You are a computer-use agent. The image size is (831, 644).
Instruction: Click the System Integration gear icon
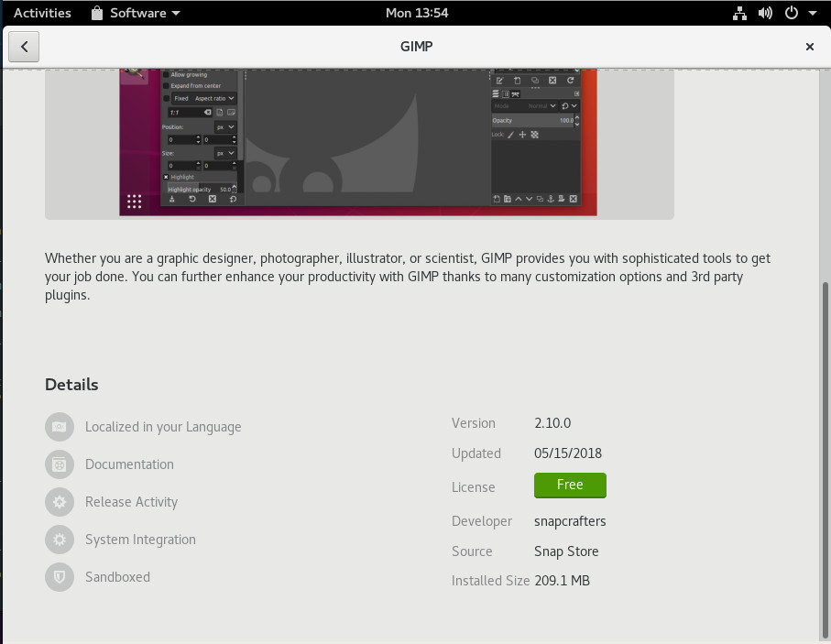[60, 540]
